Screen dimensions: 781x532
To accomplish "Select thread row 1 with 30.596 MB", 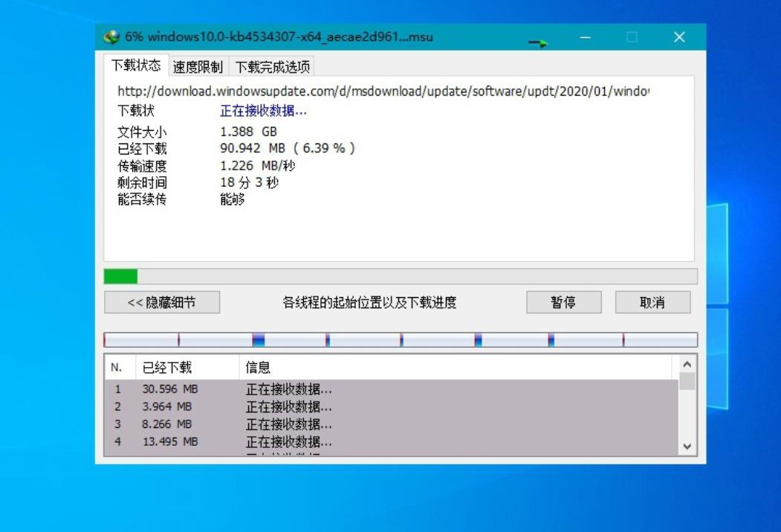I will [392, 389].
